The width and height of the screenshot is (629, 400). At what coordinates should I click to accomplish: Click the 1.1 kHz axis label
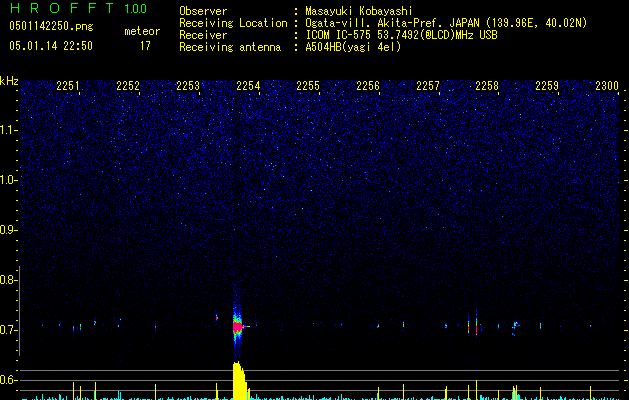pos(9,130)
